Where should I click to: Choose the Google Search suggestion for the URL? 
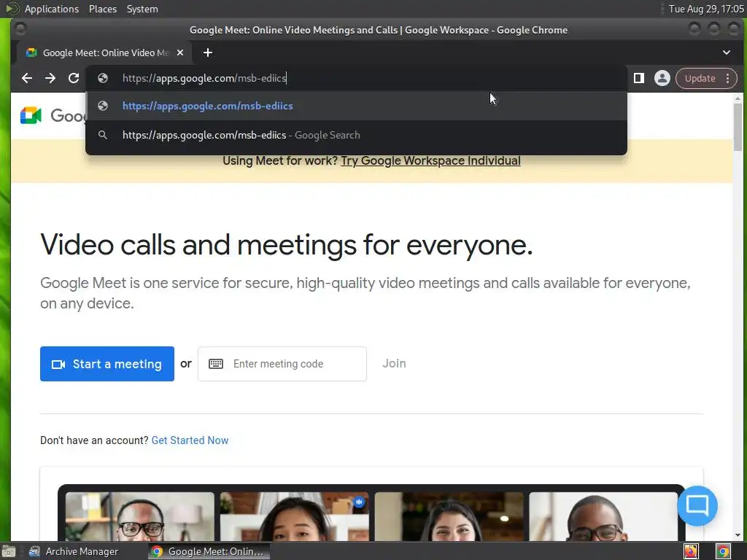[356, 135]
